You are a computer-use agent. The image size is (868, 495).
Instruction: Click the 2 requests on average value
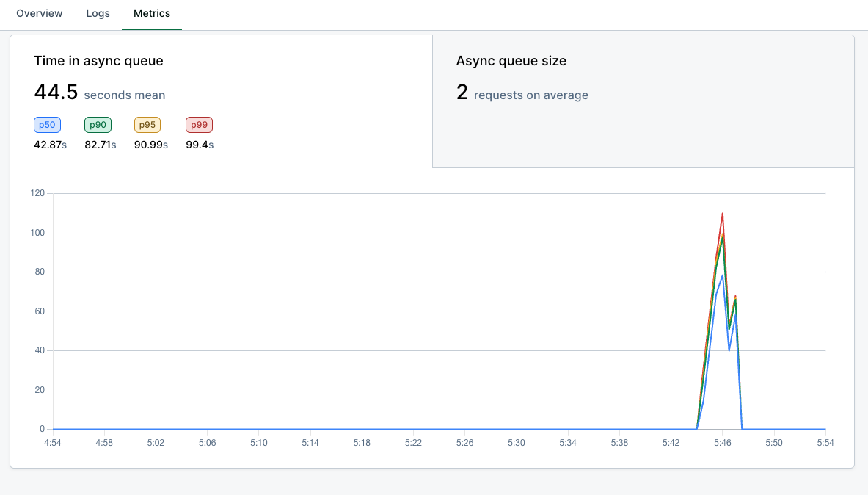click(522, 93)
